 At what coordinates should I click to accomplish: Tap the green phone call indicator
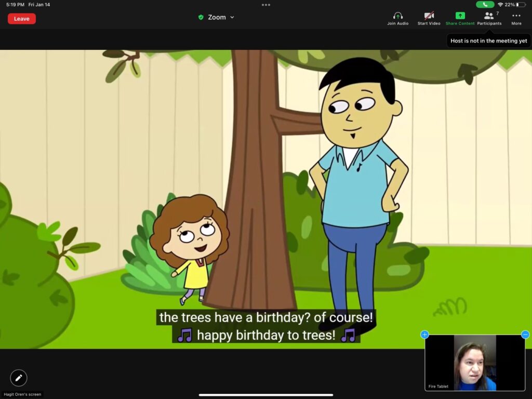485,5
